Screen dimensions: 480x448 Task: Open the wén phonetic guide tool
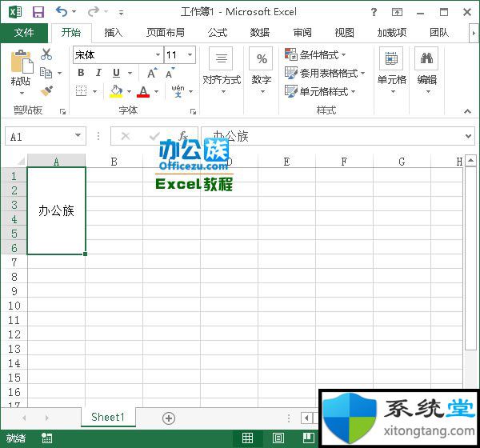click(x=178, y=91)
